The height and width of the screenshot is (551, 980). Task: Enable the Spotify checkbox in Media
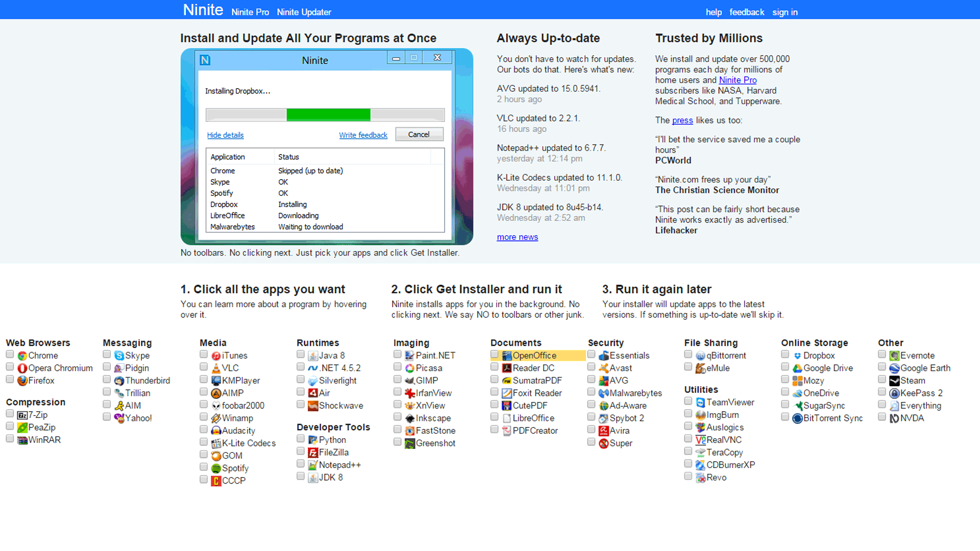pos(204,467)
